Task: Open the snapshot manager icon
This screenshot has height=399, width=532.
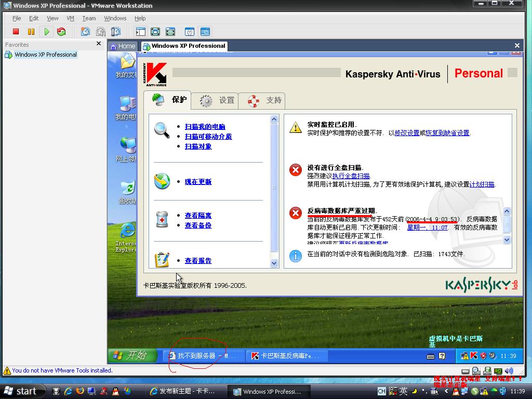Action: pyautogui.click(x=116, y=32)
